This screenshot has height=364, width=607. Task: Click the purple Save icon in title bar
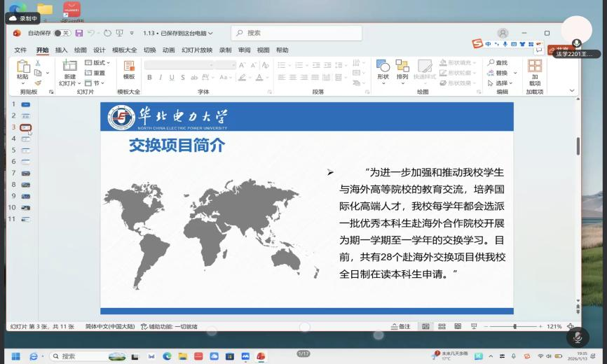pyautogui.click(x=79, y=33)
